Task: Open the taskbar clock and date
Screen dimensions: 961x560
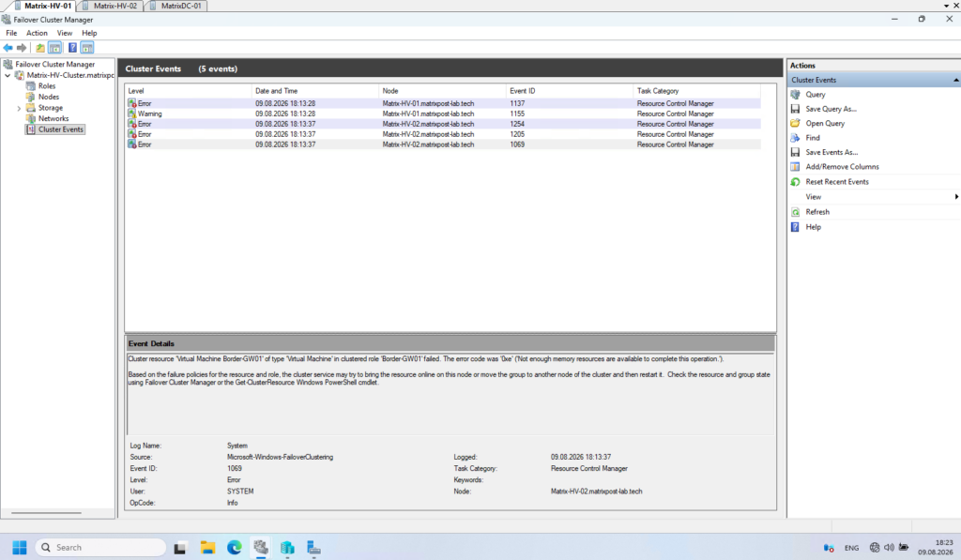Action: (936, 548)
